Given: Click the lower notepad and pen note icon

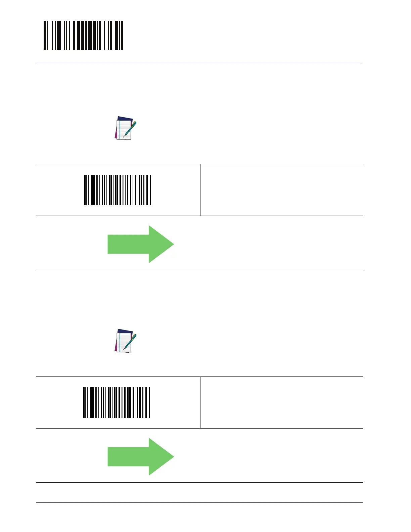Looking at the screenshot, I should [x=126, y=341].
